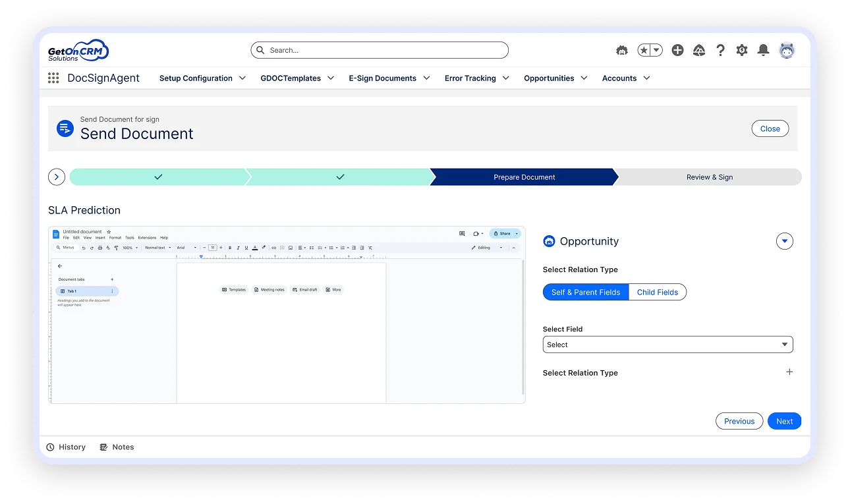Screen dimensions: 850x504
Task: Click plus icon beside Select Relation Type
Action: [x=789, y=372]
